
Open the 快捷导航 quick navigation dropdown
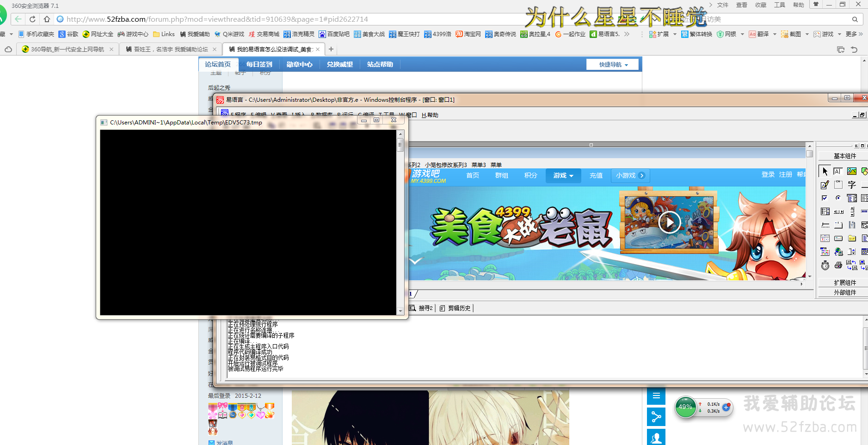(x=613, y=65)
